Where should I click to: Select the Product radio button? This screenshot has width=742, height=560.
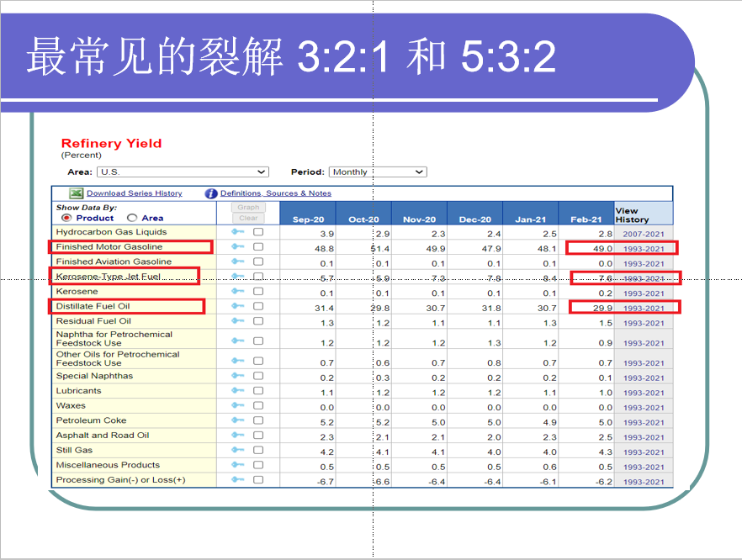point(66,218)
